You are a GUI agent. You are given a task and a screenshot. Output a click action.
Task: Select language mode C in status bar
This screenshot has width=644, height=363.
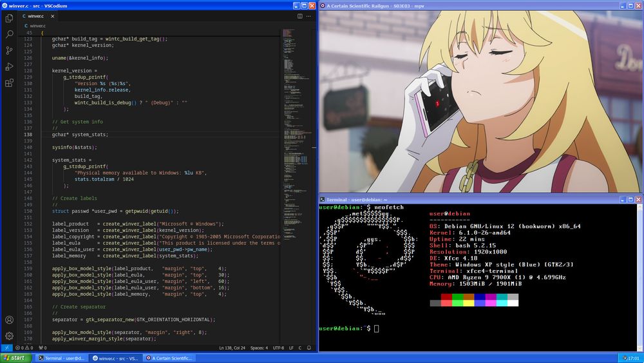(x=300, y=348)
